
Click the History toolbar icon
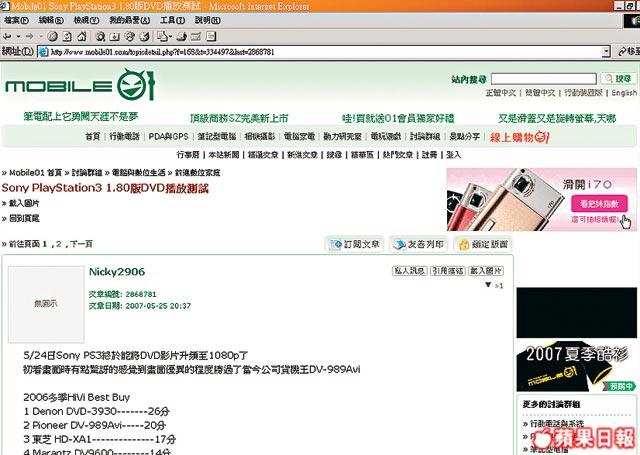pyautogui.click(x=144, y=37)
